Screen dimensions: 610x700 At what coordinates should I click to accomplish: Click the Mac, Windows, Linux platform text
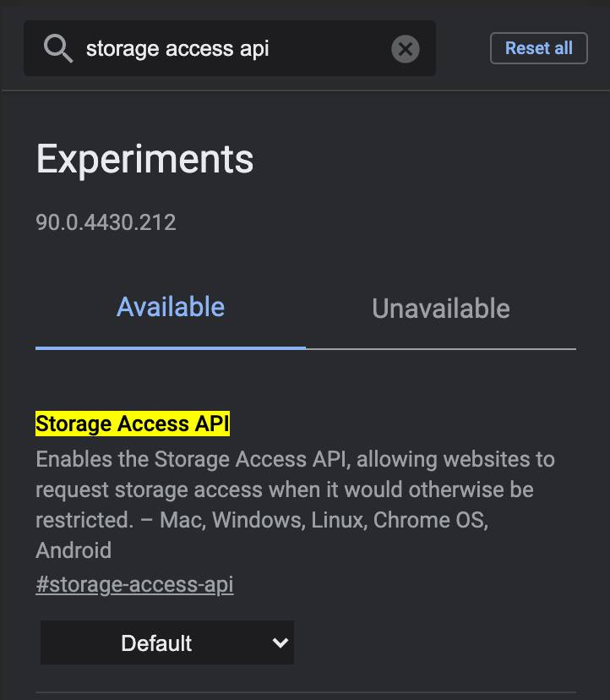click(263, 520)
